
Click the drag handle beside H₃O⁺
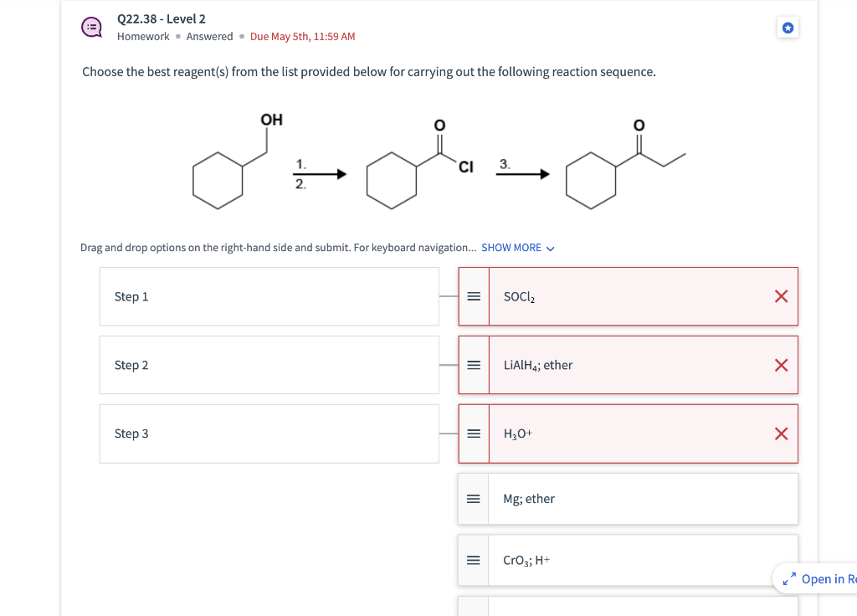click(x=473, y=433)
